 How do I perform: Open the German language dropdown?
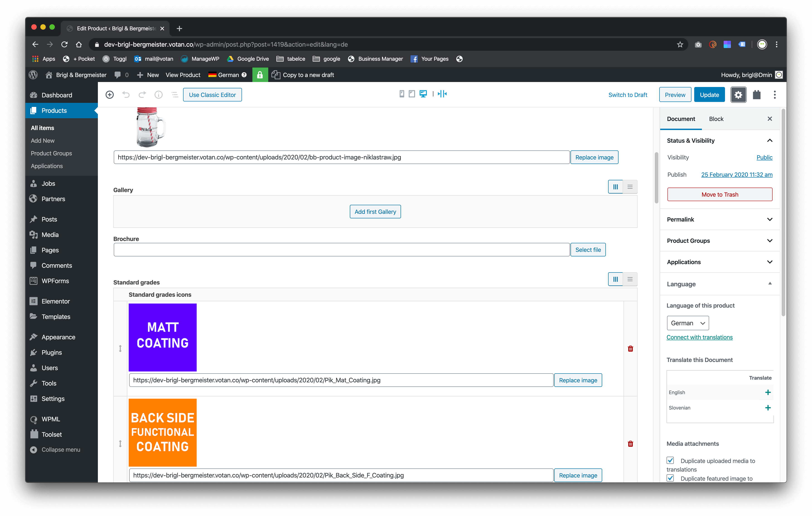(x=688, y=323)
